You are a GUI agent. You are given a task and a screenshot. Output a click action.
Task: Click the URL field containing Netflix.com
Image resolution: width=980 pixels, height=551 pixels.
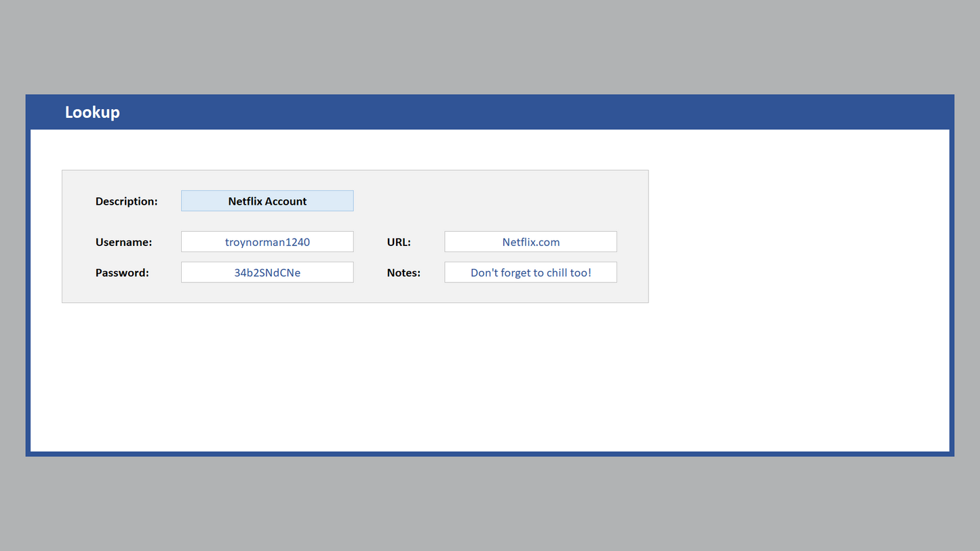tap(530, 242)
